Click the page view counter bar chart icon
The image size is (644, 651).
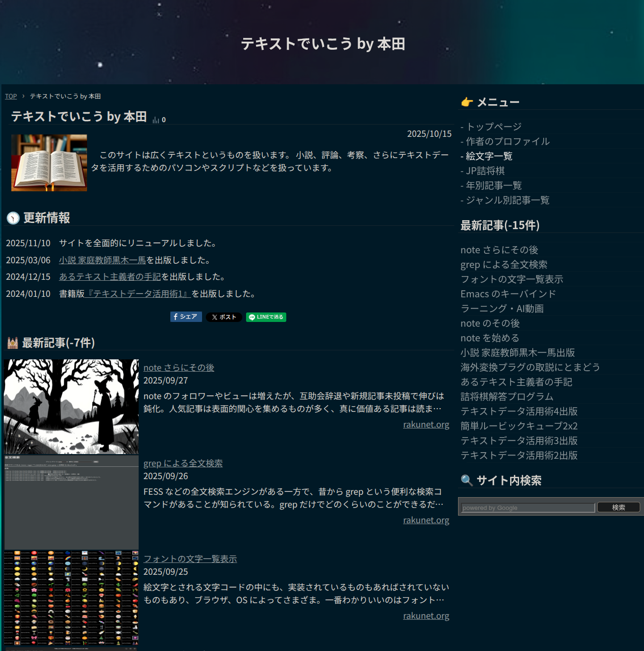pyautogui.click(x=156, y=120)
